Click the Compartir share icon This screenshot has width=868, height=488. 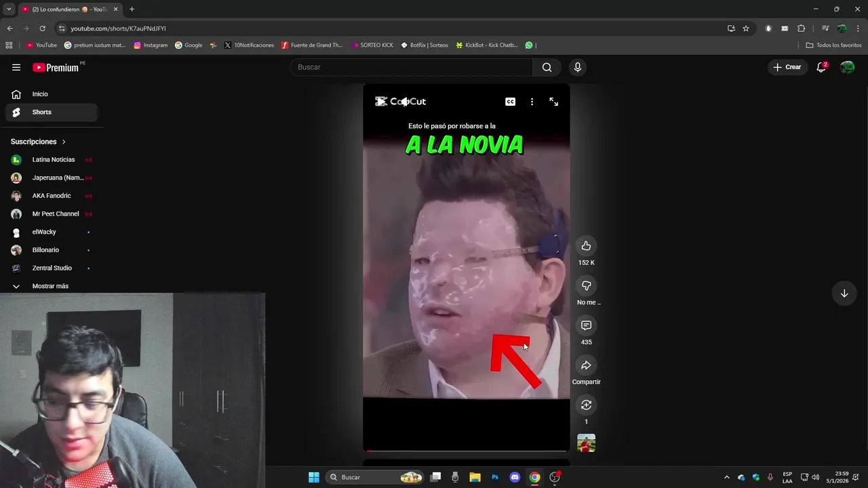pyautogui.click(x=587, y=365)
